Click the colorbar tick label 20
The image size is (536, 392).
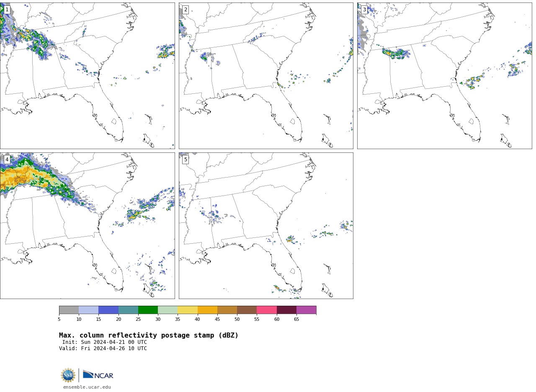coord(119,320)
